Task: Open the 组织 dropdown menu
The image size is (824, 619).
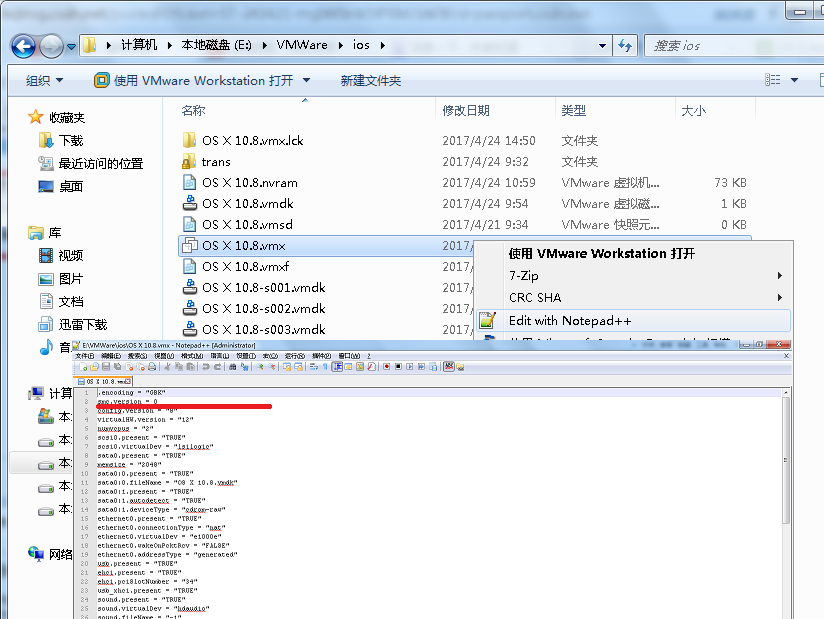Action: (x=44, y=80)
